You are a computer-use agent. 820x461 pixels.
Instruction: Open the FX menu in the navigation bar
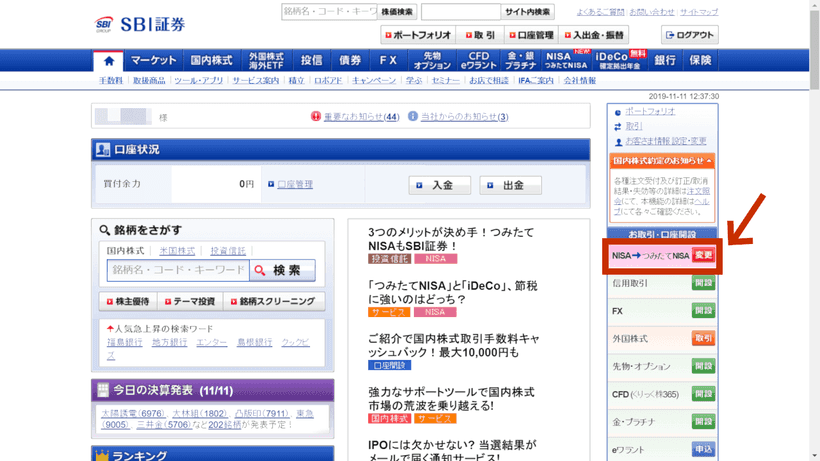[x=388, y=61]
